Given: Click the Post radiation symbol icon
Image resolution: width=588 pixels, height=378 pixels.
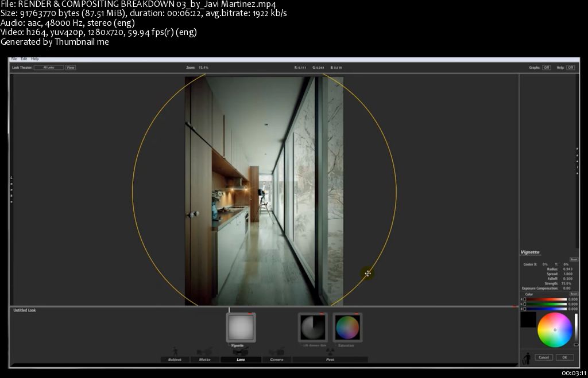Looking at the screenshot, I should point(330,352).
